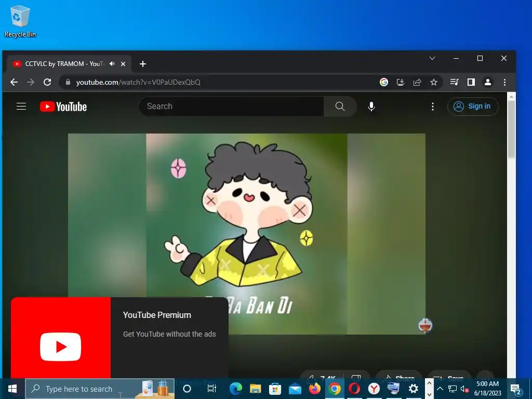Bookmark this tab with the star
The width and height of the screenshot is (532, 399).
click(x=434, y=82)
